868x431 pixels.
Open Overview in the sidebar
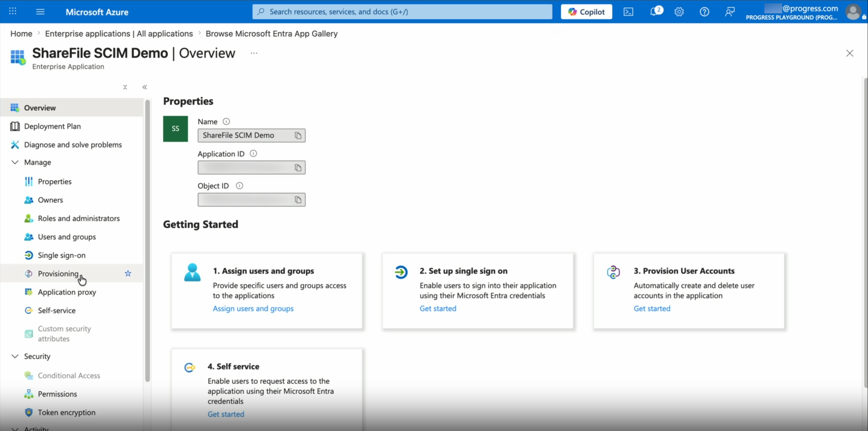(x=71, y=107)
